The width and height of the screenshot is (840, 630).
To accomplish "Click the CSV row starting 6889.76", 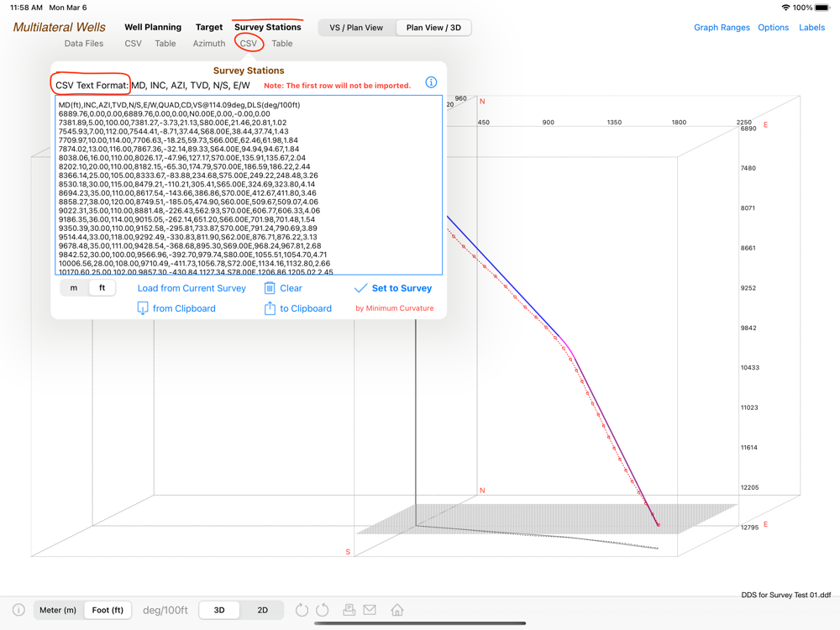I will [x=165, y=113].
